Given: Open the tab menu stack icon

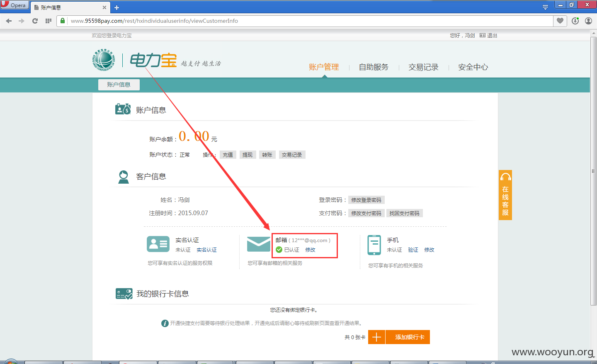Looking at the screenshot, I should click(x=545, y=7).
